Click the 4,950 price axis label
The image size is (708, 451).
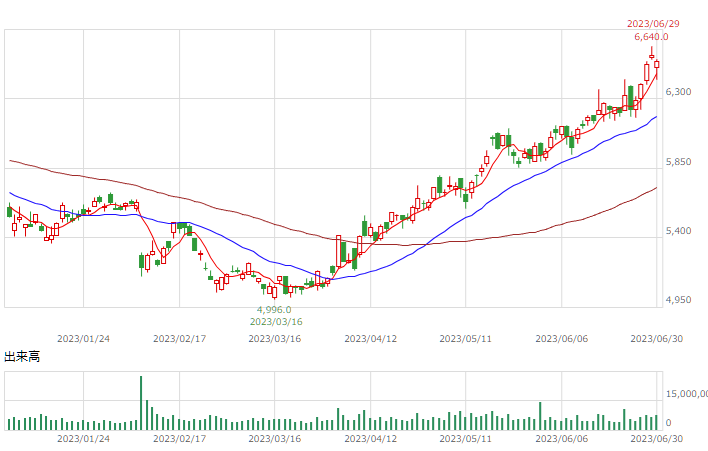(x=678, y=300)
